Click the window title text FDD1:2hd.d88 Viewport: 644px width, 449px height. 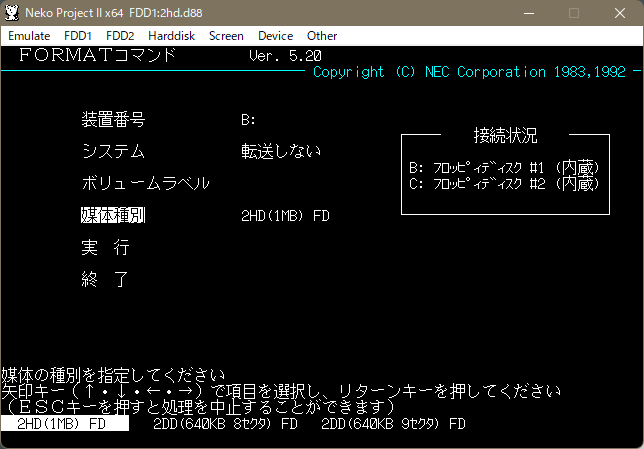tap(166, 13)
